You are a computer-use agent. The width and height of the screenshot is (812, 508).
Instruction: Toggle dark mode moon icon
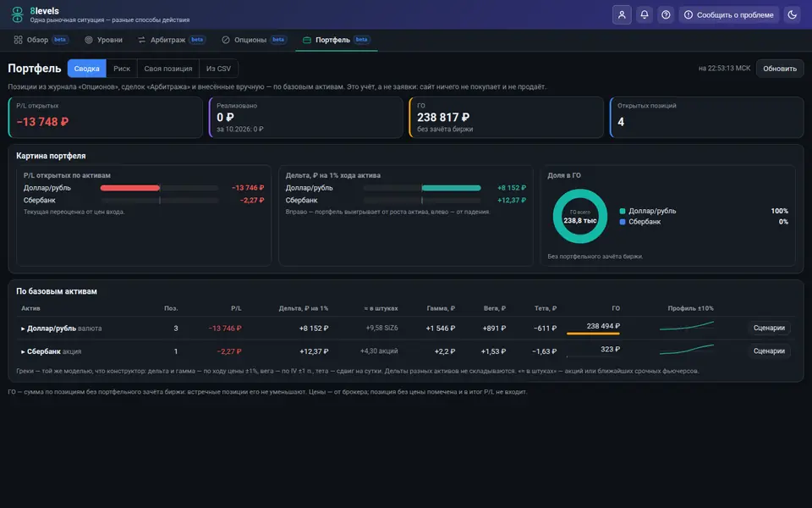point(792,14)
